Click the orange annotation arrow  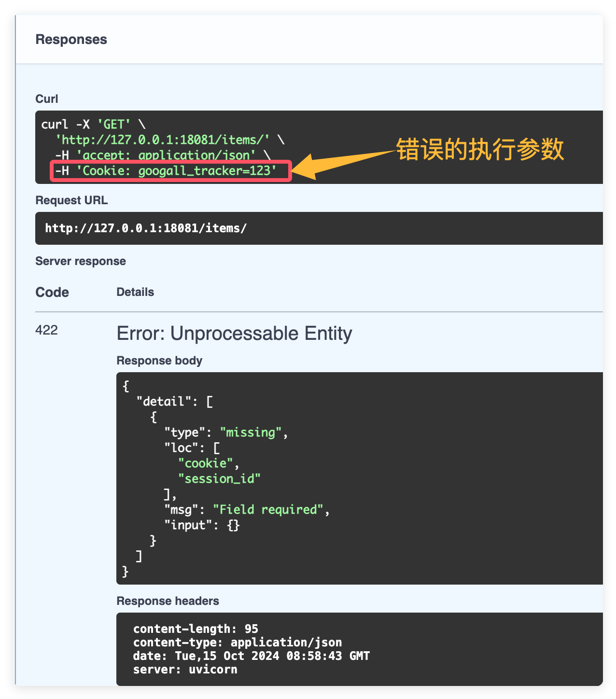point(344,162)
